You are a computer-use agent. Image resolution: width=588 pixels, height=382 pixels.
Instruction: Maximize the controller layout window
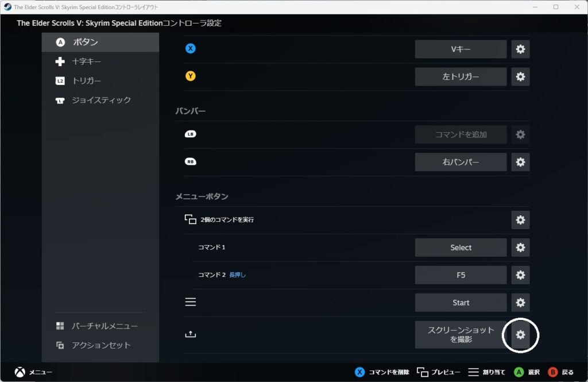(556, 7)
